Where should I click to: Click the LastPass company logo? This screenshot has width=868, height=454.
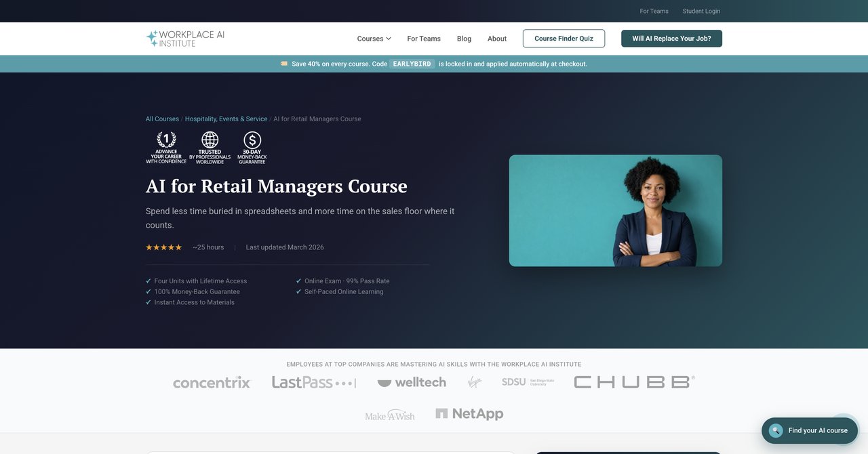point(314,382)
